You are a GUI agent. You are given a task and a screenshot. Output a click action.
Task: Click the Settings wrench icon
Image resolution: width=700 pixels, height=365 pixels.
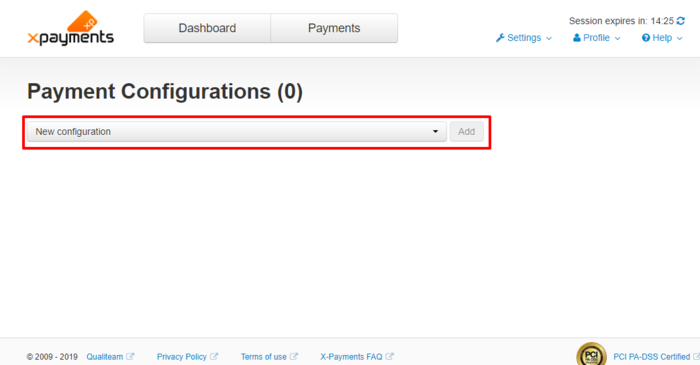(x=500, y=38)
